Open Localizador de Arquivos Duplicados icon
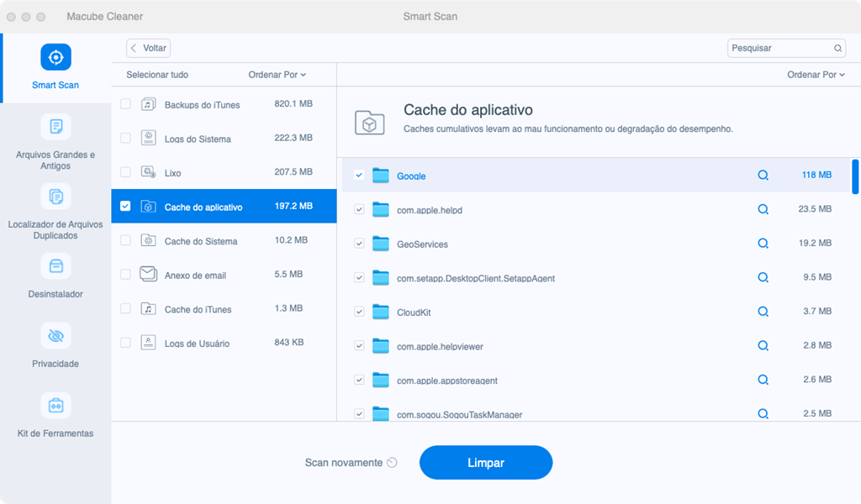The height and width of the screenshot is (504, 861). pos(55,197)
